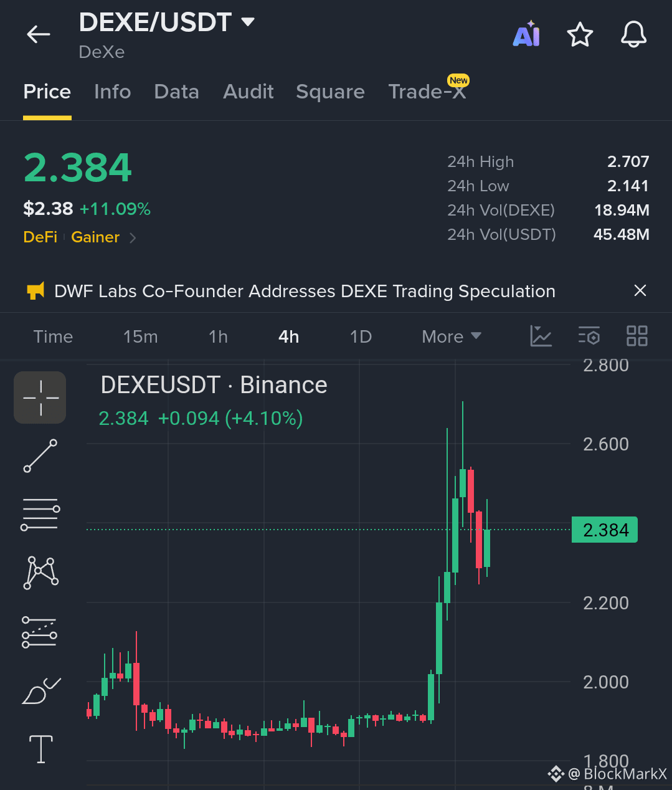Image resolution: width=672 pixels, height=790 pixels.
Task: Tap the 2.200 price axis label
Action: pyautogui.click(x=606, y=603)
